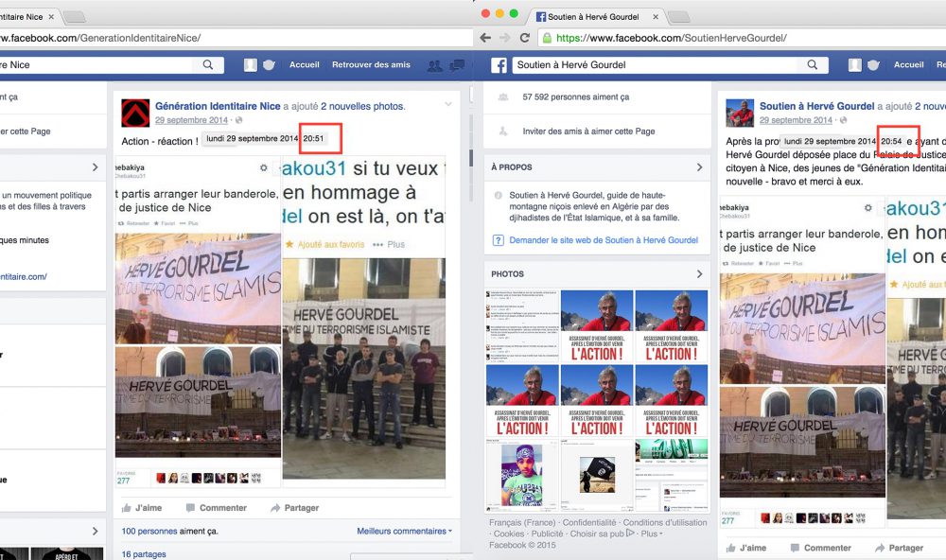The image size is (946, 560).
Task: Click left window address bar URL
Action: (x=100, y=38)
